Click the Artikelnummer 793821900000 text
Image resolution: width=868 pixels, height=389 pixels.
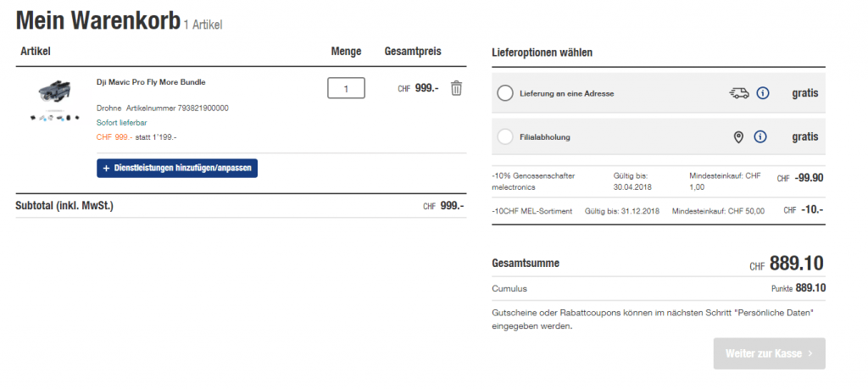point(177,108)
